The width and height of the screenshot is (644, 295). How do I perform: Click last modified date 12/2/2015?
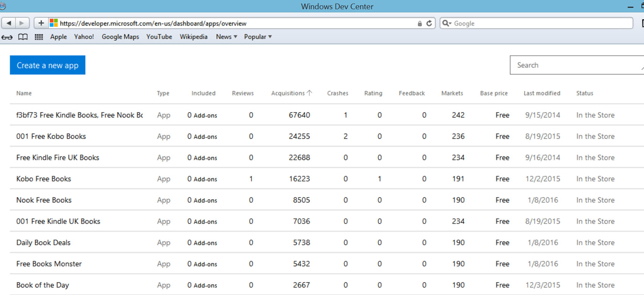(x=542, y=179)
